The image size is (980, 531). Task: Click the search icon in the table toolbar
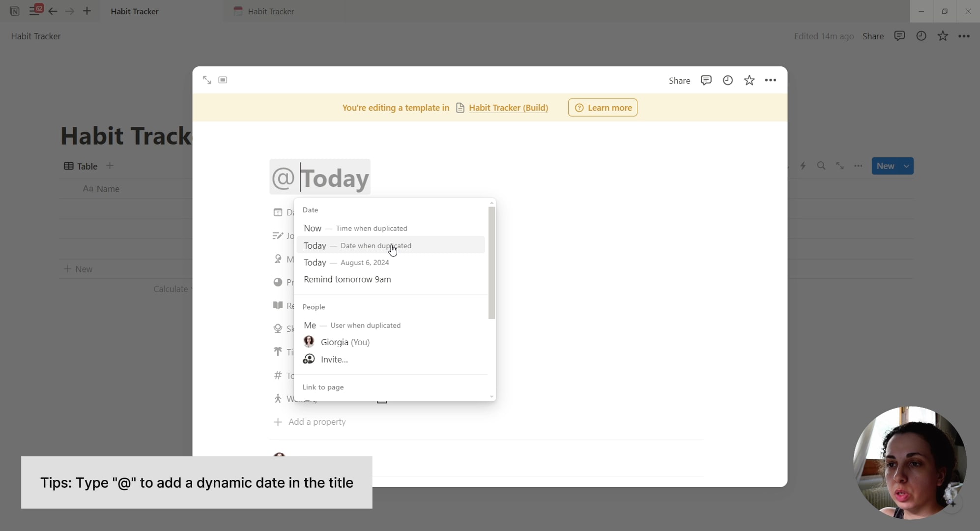tap(821, 166)
